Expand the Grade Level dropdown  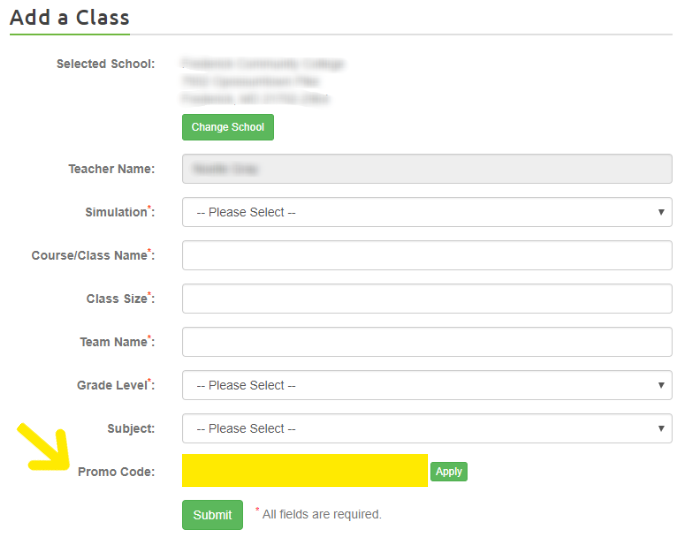pos(427,385)
